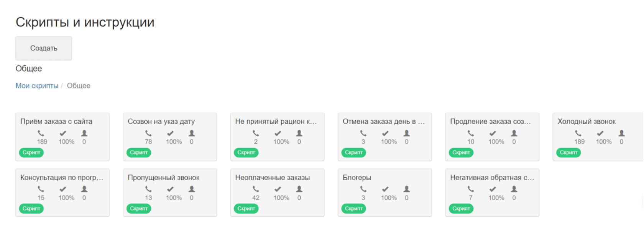Click Скрипт badge on Приём заказа card

click(31, 153)
